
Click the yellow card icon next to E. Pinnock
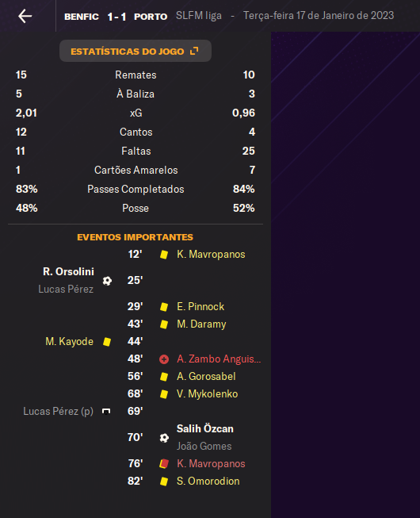point(164,306)
